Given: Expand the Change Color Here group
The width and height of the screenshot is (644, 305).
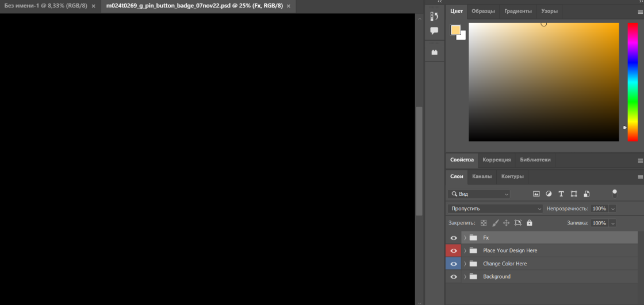Looking at the screenshot, I should pyautogui.click(x=465, y=264).
